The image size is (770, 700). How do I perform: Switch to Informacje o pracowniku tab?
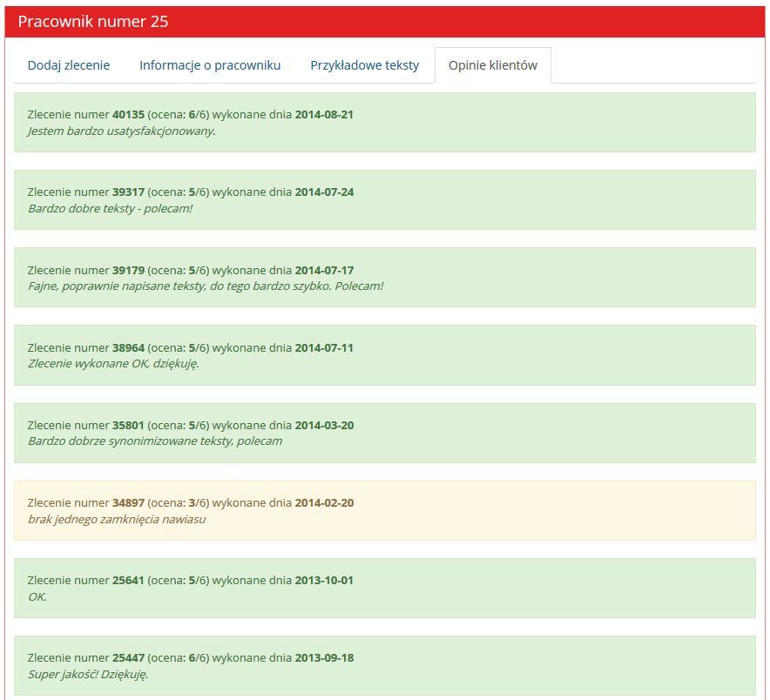pyautogui.click(x=210, y=65)
